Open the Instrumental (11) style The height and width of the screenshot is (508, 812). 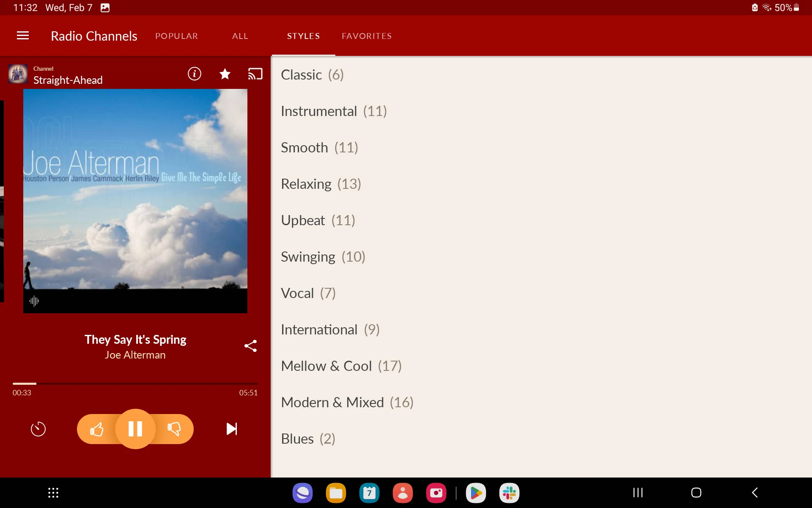pos(541,111)
